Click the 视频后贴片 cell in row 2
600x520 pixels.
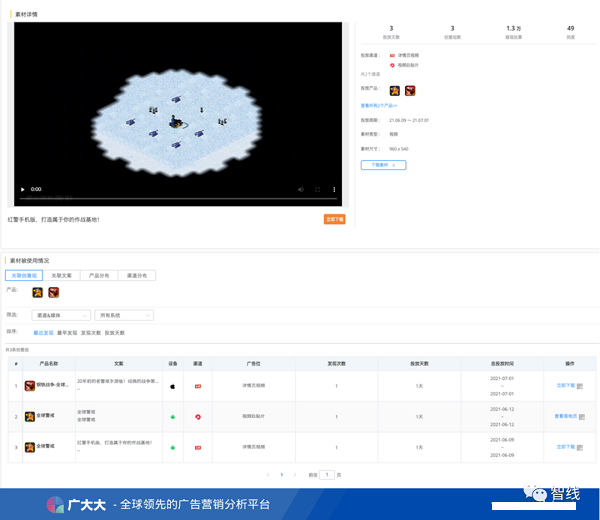tap(253, 416)
